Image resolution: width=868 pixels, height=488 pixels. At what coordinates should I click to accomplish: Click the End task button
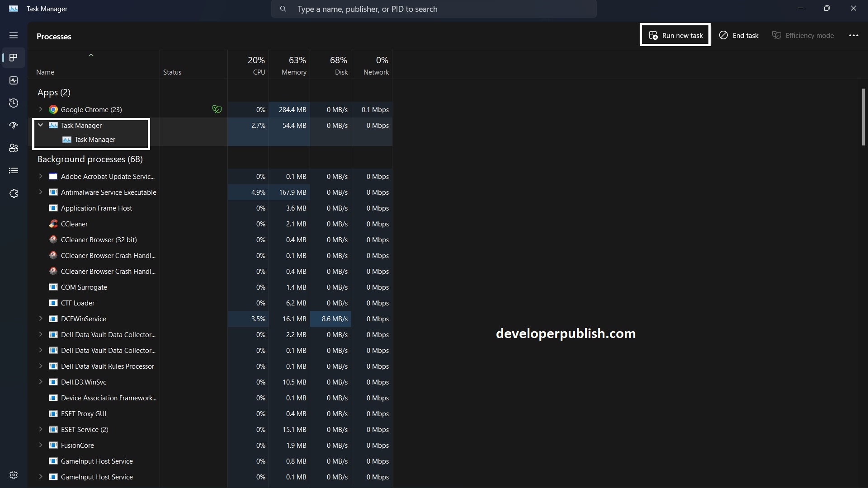[x=739, y=35]
